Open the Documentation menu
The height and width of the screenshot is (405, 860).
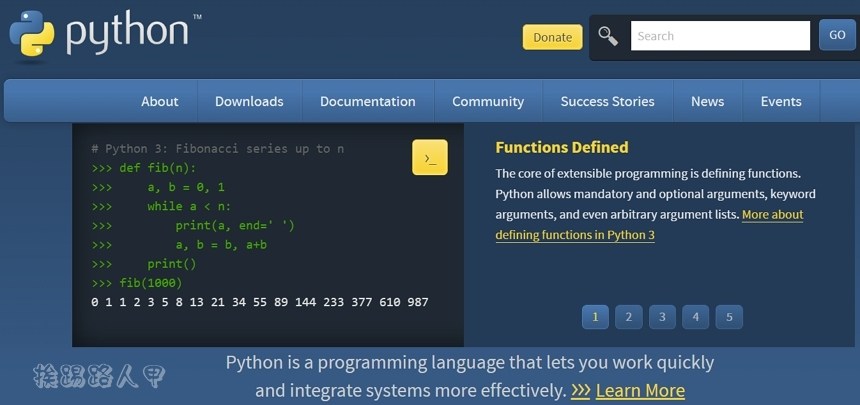(367, 102)
